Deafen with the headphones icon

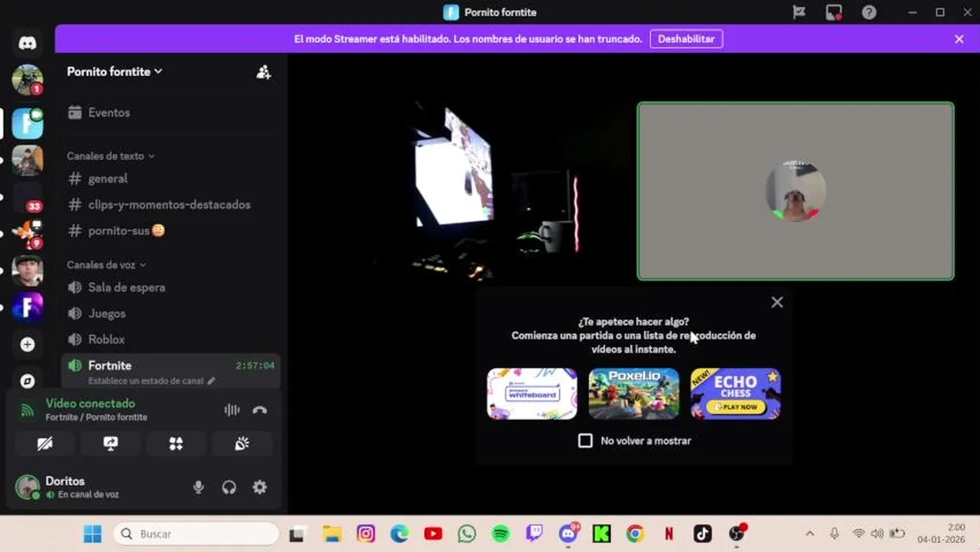229,487
